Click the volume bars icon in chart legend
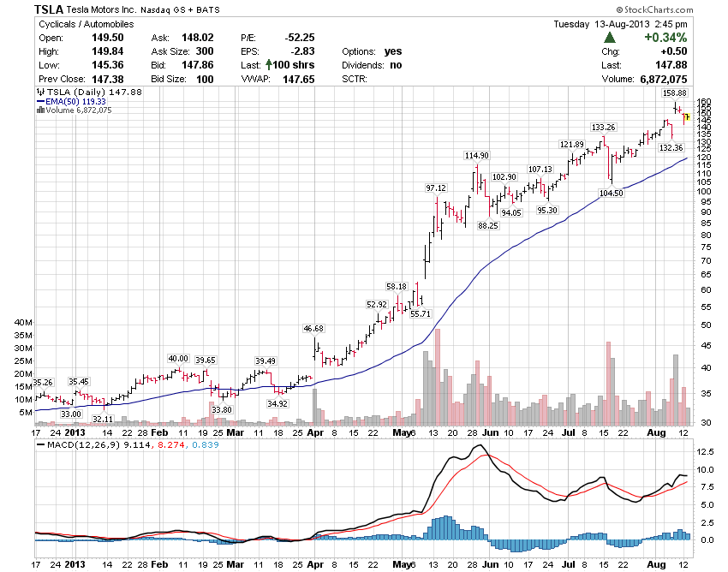This screenshot has height=572, width=728. [x=40, y=110]
